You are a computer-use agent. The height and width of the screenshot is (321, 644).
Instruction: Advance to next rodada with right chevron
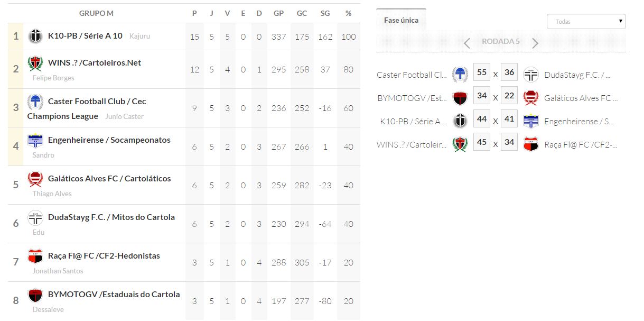tap(535, 43)
